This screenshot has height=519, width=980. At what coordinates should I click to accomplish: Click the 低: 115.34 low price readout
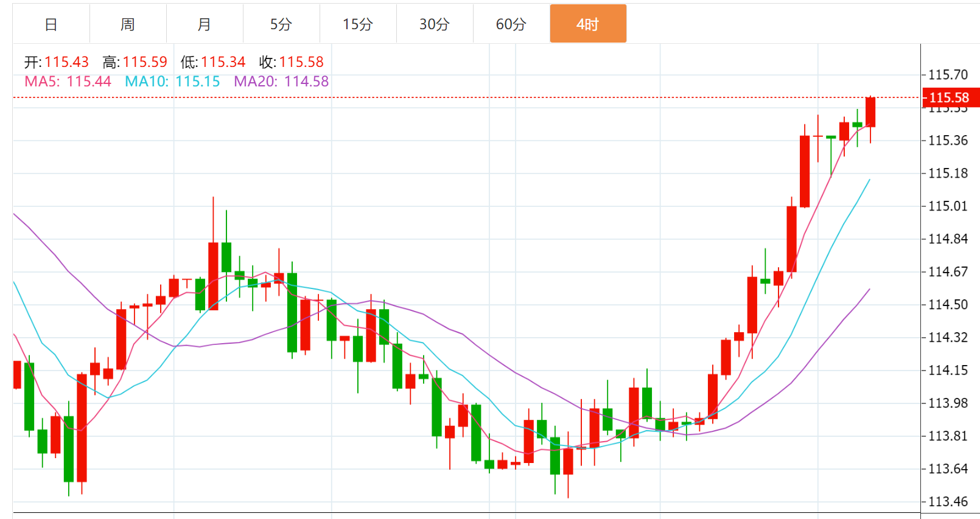click(213, 62)
